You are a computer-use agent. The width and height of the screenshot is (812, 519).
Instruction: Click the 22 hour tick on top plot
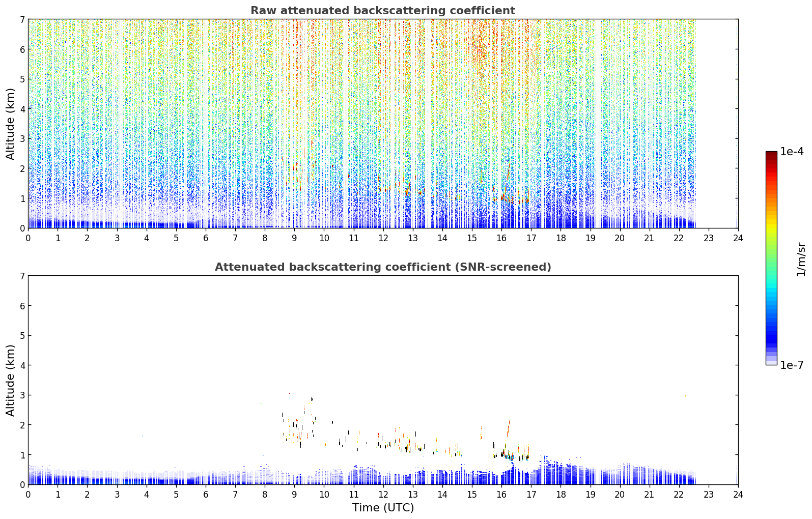tap(679, 238)
